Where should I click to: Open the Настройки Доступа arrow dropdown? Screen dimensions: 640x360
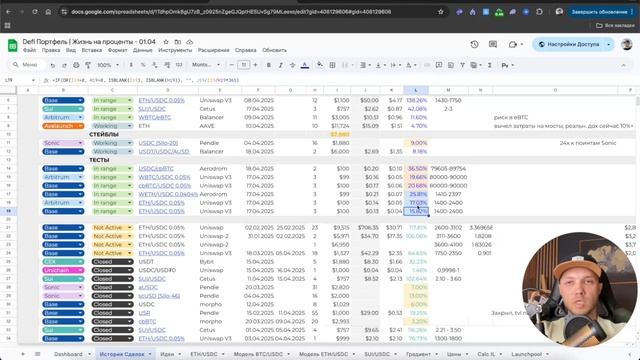[x=609, y=44]
